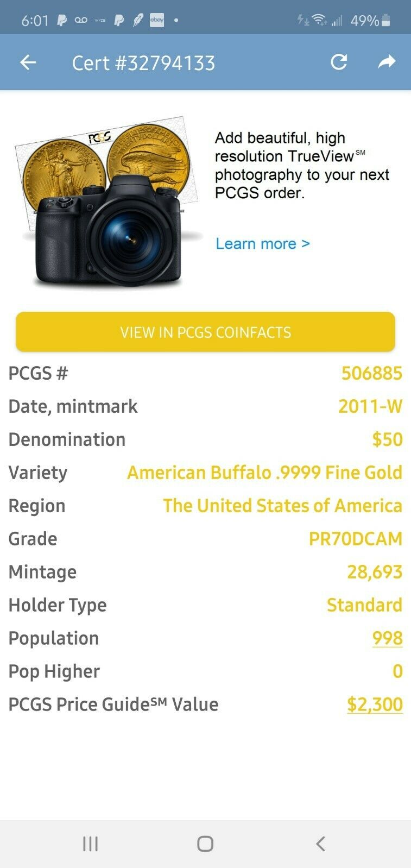411x868 pixels.
Task: Tap the eBay notification icon
Action: pyautogui.click(x=157, y=21)
